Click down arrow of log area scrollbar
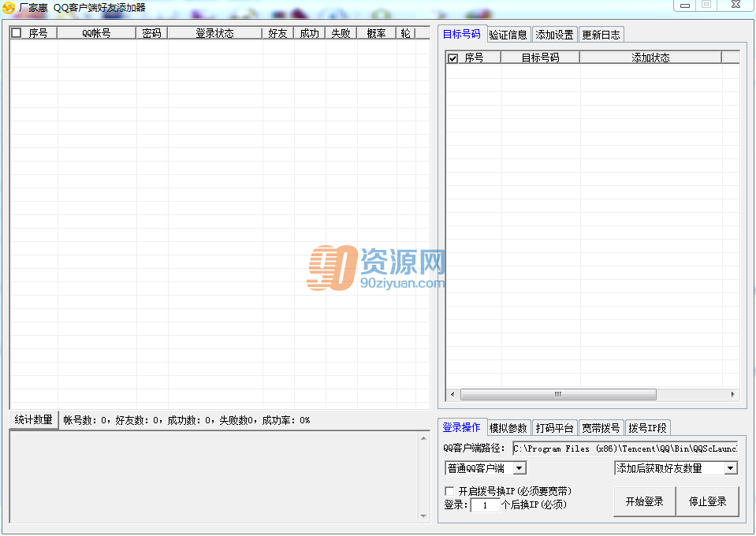This screenshot has height=536, width=756. pos(423,516)
